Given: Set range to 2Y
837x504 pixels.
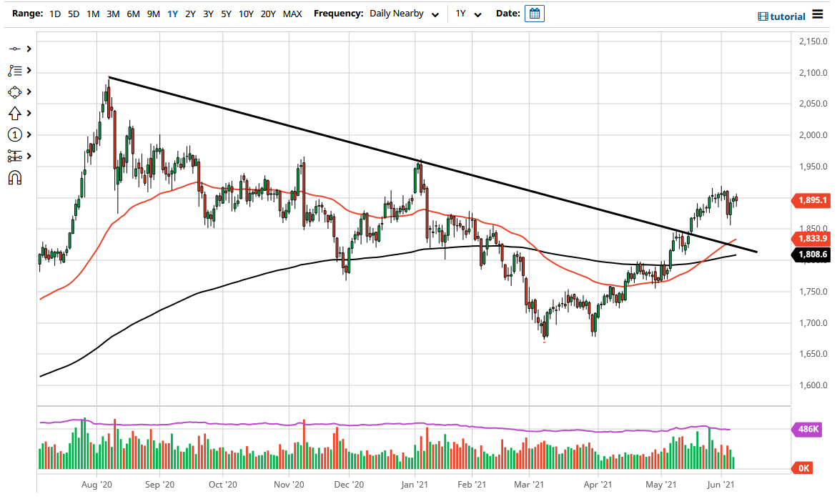Looking at the screenshot, I should [191, 14].
